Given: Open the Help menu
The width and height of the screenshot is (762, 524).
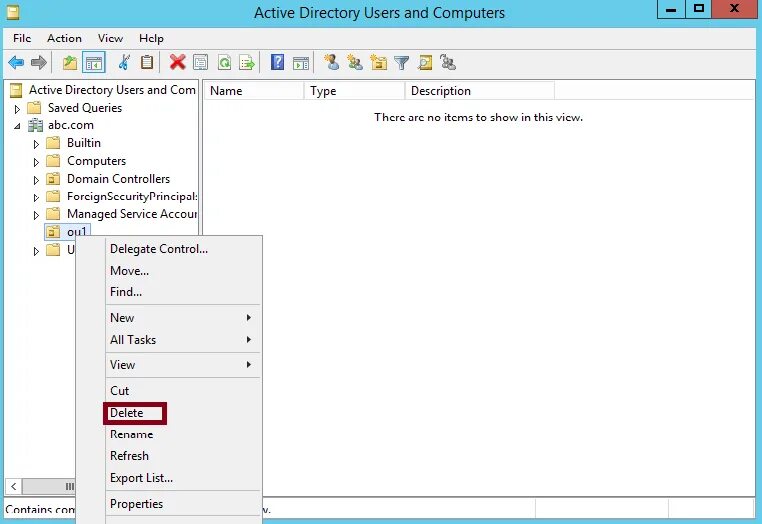Looking at the screenshot, I should (x=151, y=38).
